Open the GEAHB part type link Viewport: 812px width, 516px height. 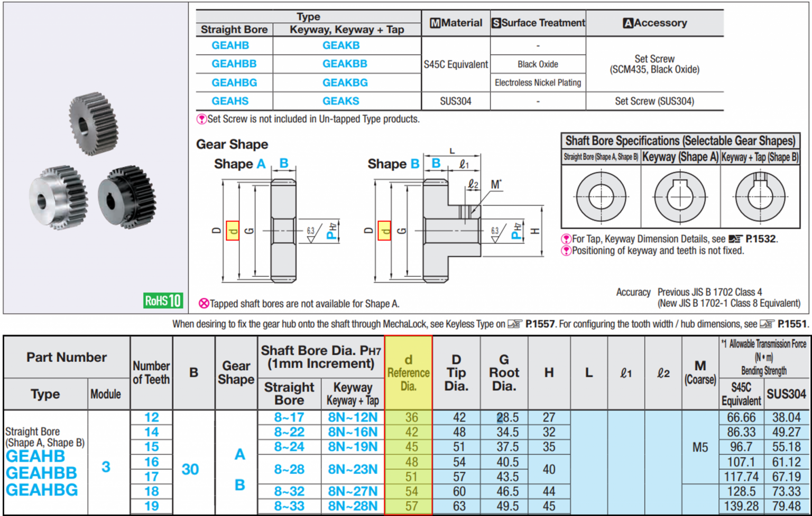coord(230,45)
